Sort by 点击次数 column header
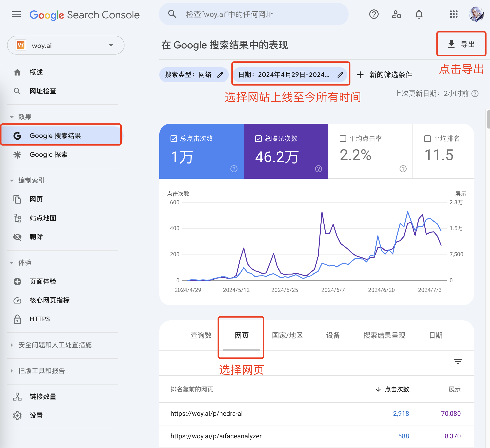The image size is (490, 448). click(392, 389)
